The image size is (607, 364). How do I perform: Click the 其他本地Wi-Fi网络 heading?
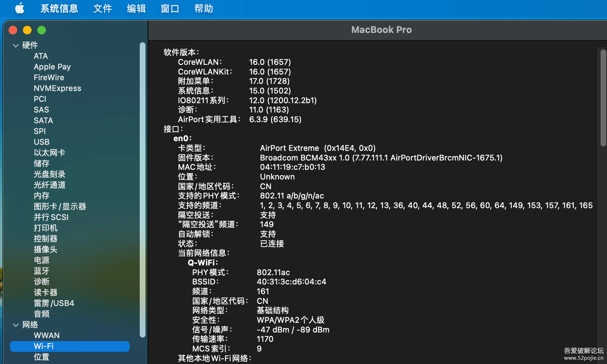click(x=215, y=358)
